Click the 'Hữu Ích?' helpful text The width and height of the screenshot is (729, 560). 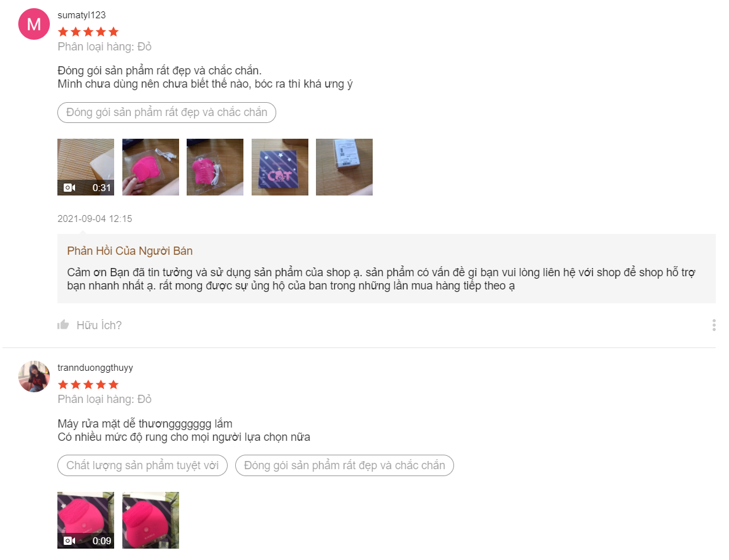[x=99, y=325]
